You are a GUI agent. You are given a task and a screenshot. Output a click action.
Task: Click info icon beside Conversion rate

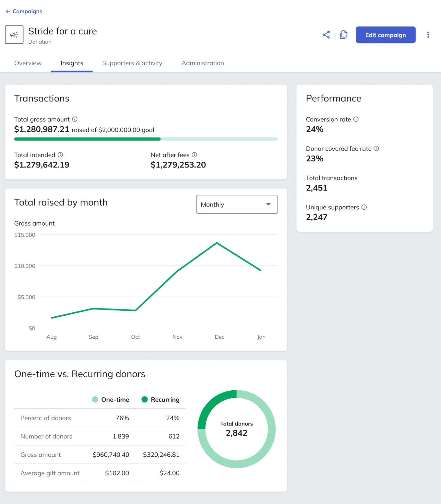click(356, 119)
